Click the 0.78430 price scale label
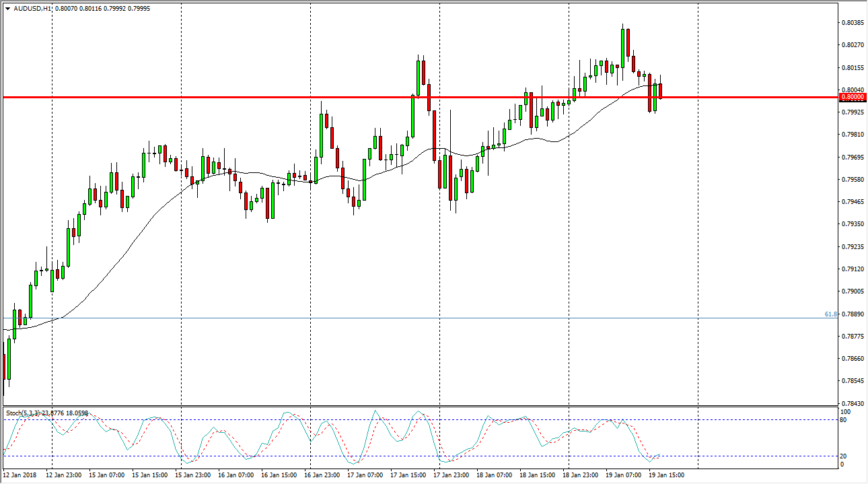Image resolution: width=868 pixels, height=484 pixels. 852,403
